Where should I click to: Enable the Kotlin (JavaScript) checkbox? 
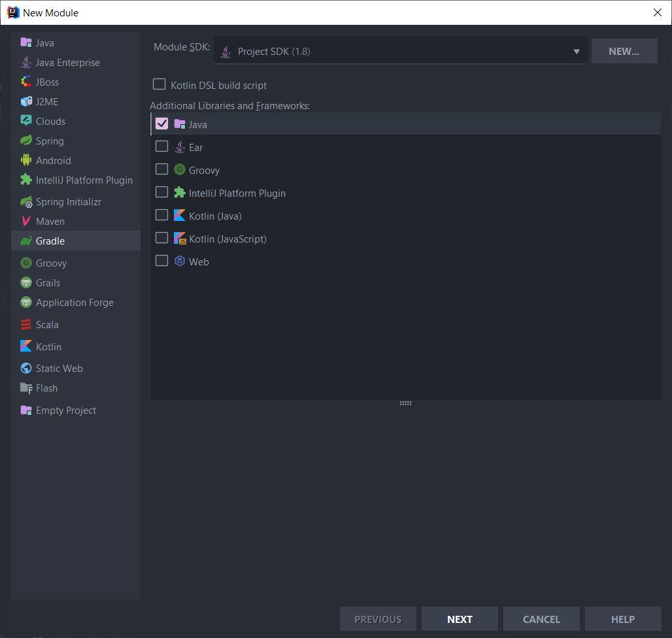(x=161, y=238)
